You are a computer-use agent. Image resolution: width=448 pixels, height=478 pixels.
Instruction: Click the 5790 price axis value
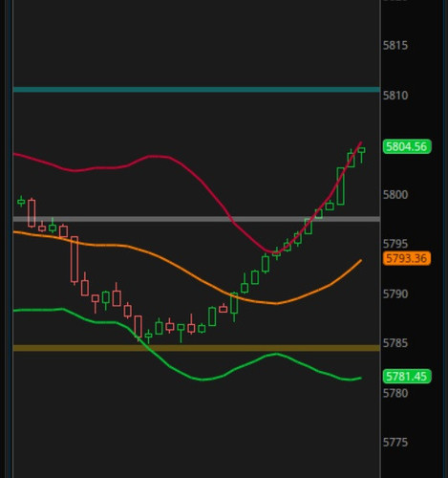point(395,293)
